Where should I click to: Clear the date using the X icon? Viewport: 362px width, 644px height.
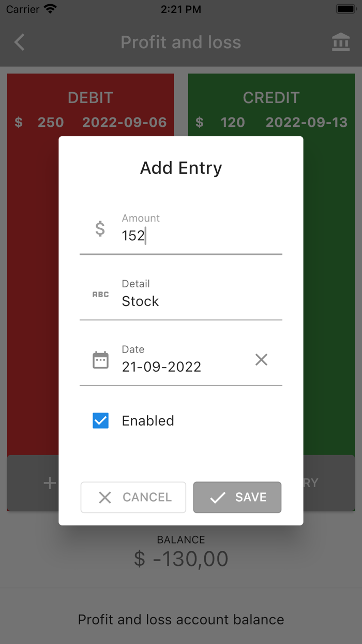click(261, 359)
